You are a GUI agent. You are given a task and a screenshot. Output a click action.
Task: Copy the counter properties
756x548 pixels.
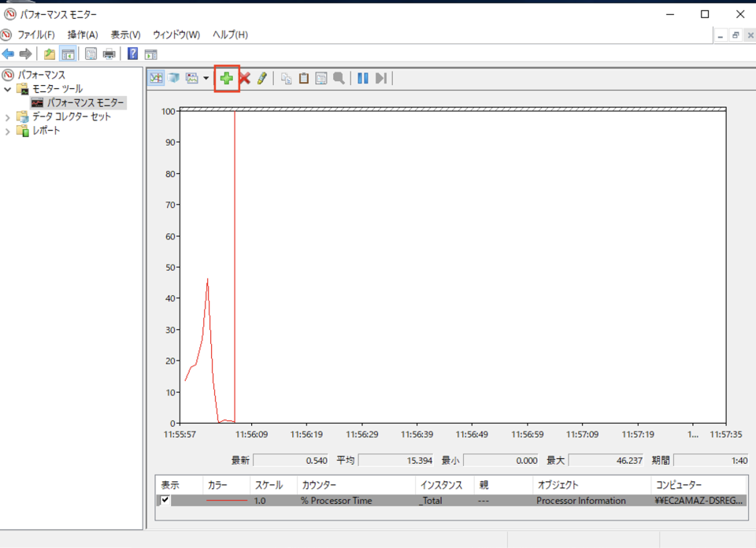click(x=286, y=78)
